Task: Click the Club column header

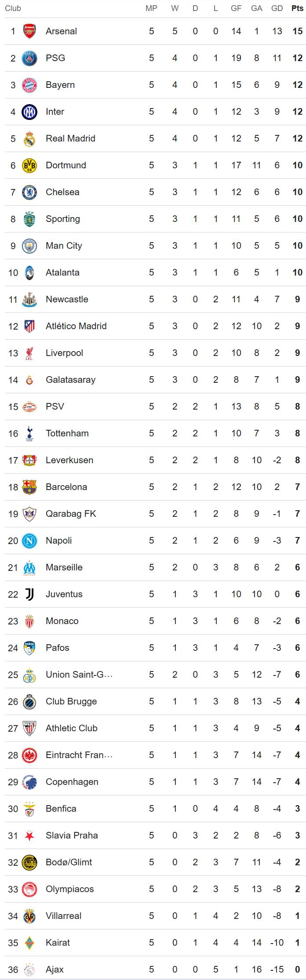Action: [x=13, y=8]
